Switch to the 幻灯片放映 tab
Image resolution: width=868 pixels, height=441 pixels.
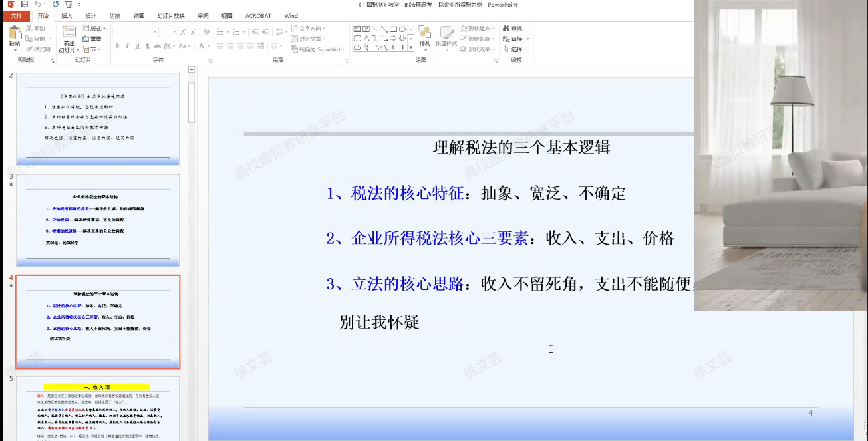[171, 15]
